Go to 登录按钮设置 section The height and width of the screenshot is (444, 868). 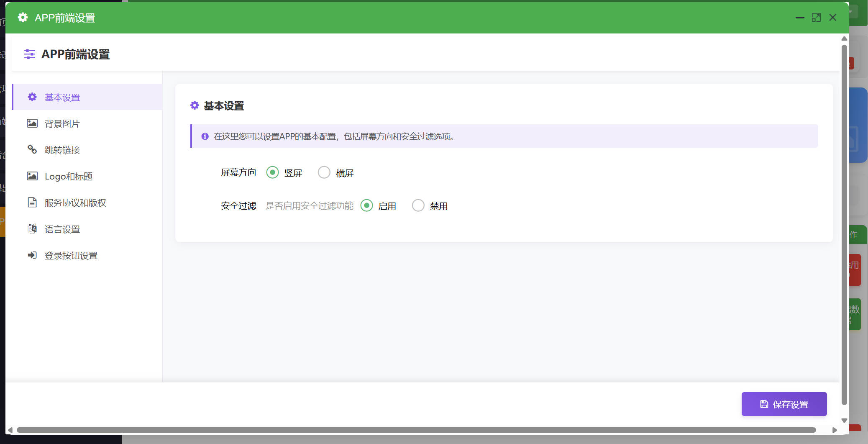tap(71, 256)
